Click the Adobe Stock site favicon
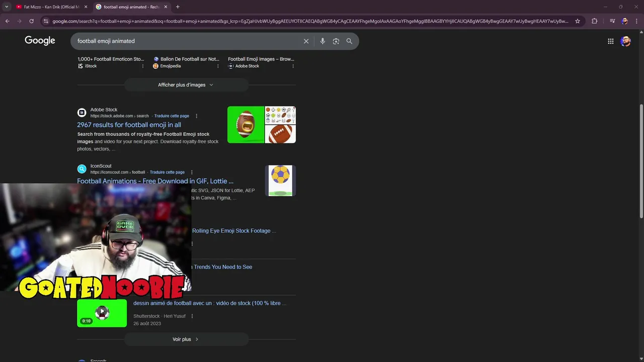Image resolution: width=644 pixels, height=362 pixels. 82,113
